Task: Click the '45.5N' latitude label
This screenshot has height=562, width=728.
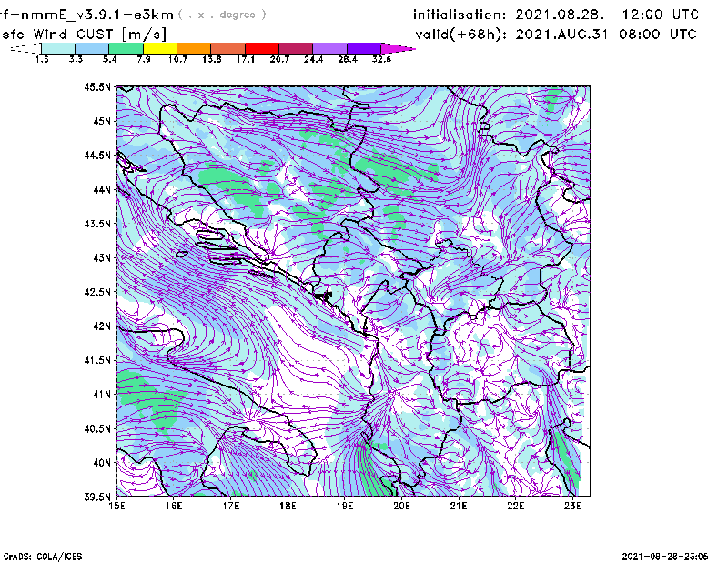Action: point(97,86)
